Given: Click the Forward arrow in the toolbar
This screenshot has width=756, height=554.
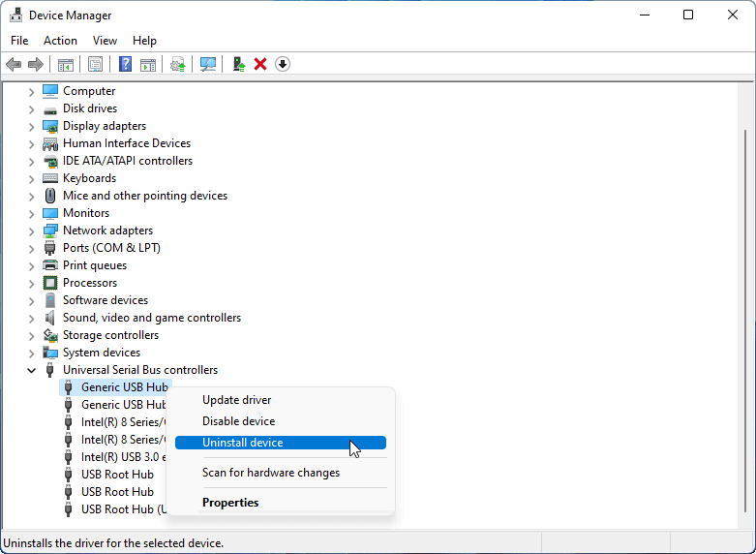Looking at the screenshot, I should click(x=36, y=64).
